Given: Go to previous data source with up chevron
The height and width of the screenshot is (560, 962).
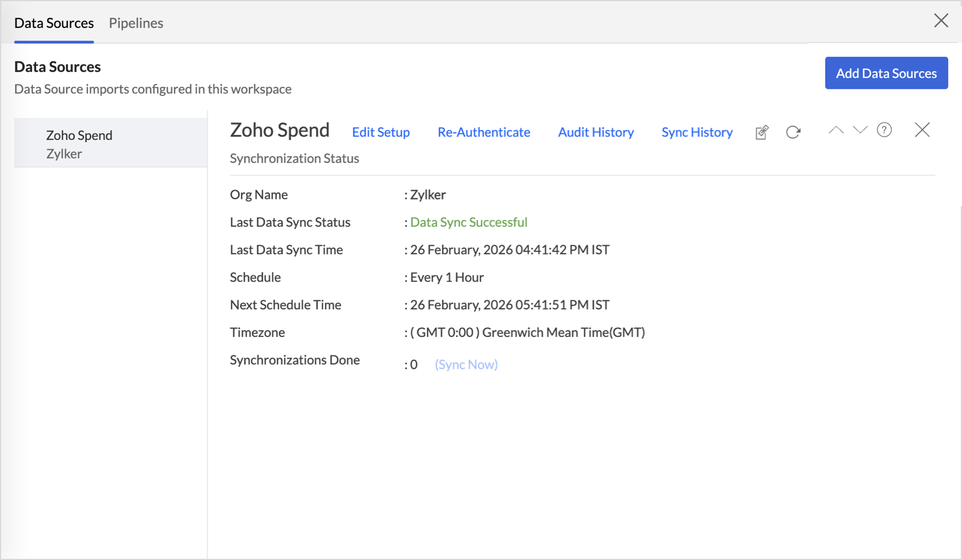Looking at the screenshot, I should click(835, 130).
